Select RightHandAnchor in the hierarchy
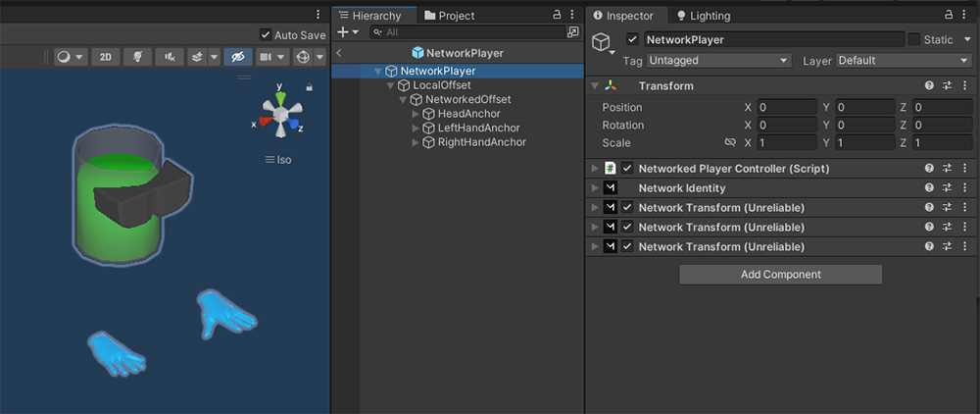The image size is (980, 414). click(482, 142)
